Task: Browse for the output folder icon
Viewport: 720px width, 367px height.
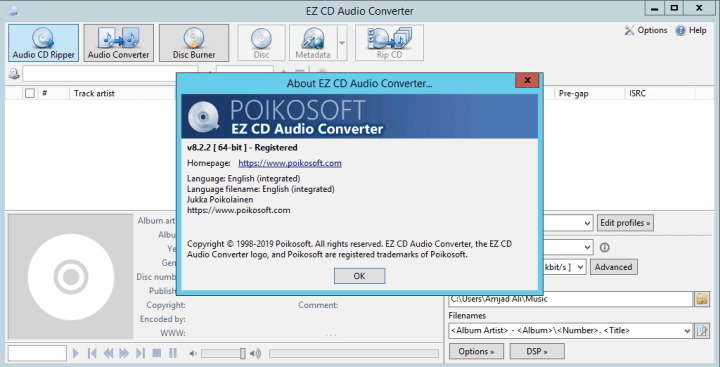Action: click(702, 299)
